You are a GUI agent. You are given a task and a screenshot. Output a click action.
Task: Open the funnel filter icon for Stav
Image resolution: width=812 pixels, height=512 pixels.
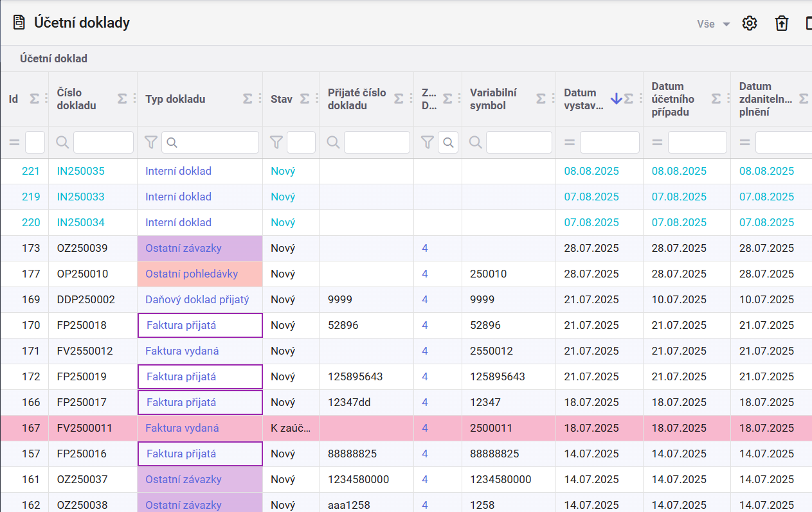click(276, 142)
